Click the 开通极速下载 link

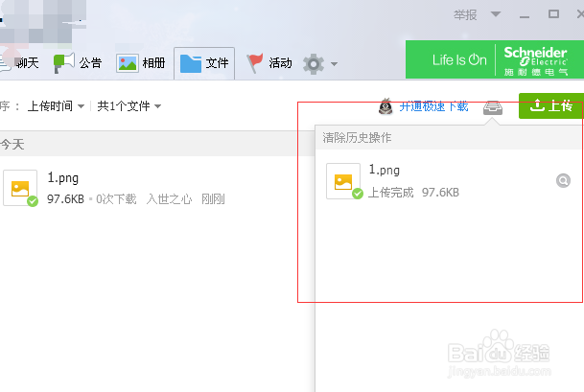click(433, 106)
